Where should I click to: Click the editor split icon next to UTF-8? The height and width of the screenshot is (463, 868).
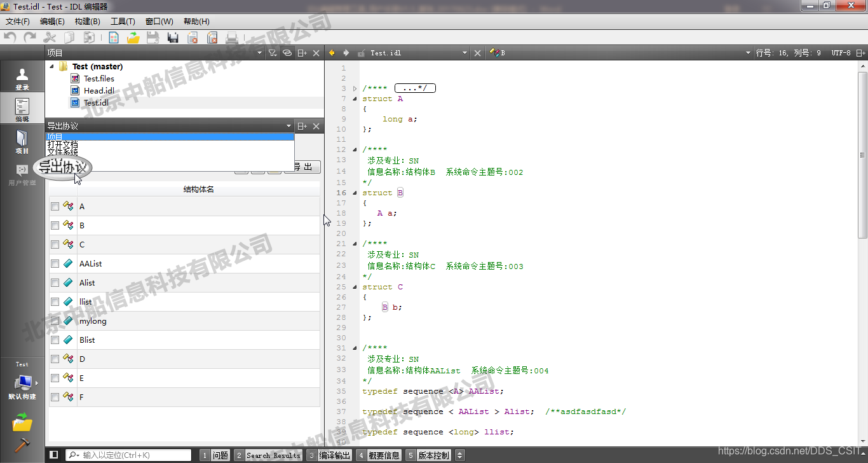[x=860, y=53]
